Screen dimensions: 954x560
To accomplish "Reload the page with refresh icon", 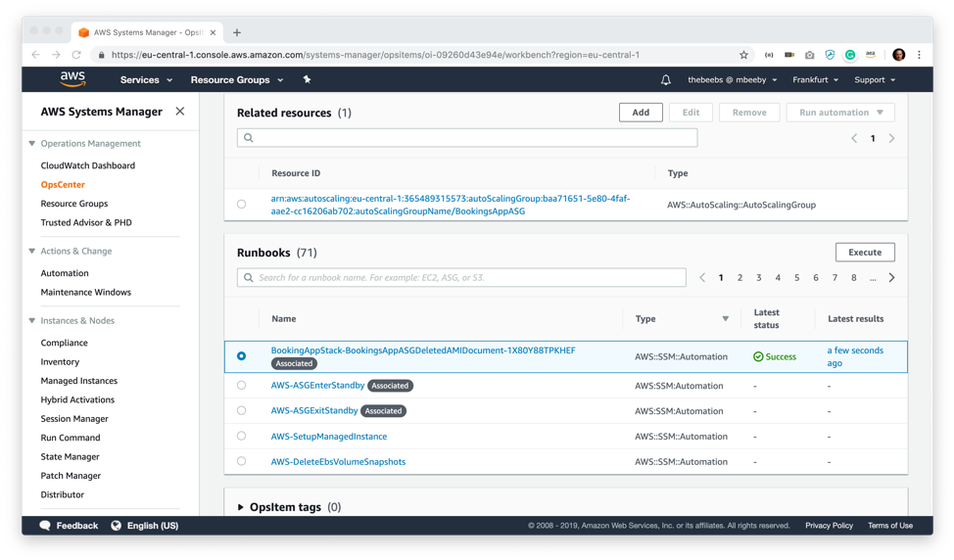I will click(x=76, y=55).
